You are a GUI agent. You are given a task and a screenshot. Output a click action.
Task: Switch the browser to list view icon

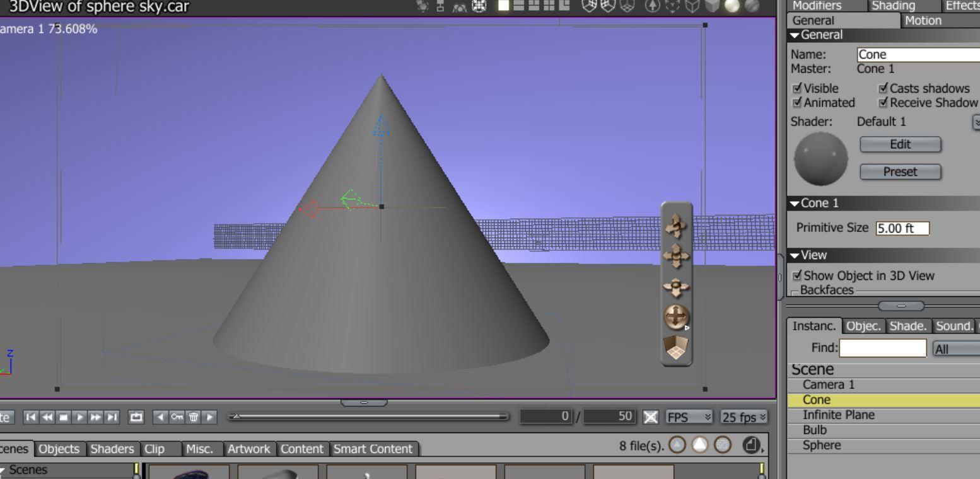[x=723, y=445]
